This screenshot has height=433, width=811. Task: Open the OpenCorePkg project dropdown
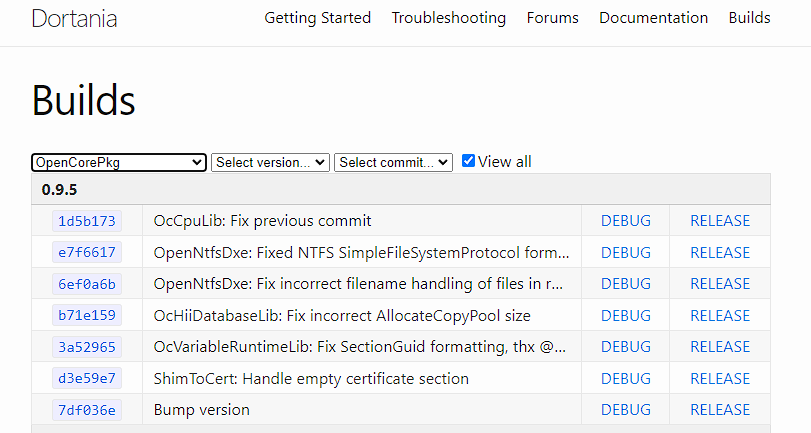pos(119,162)
